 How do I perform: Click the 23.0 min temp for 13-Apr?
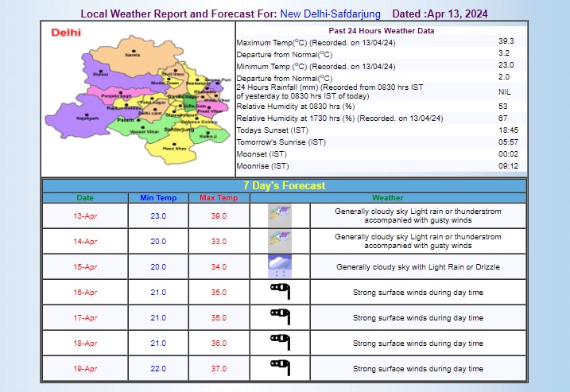(158, 216)
